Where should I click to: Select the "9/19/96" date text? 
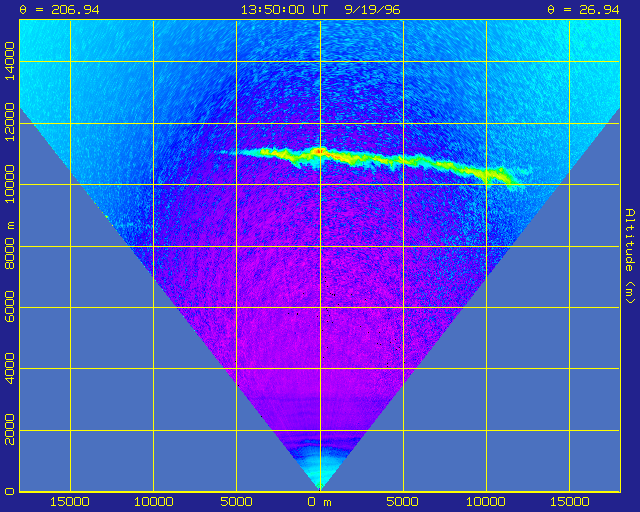pyautogui.click(x=372, y=9)
